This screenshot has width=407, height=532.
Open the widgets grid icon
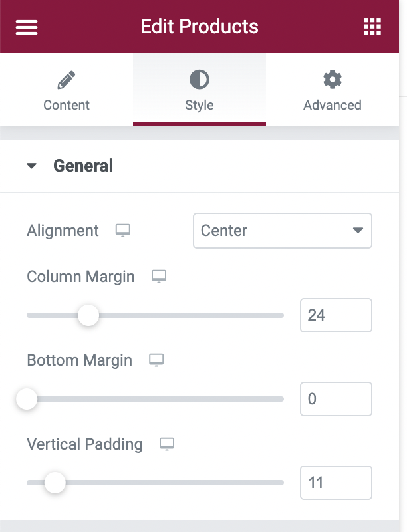click(372, 27)
